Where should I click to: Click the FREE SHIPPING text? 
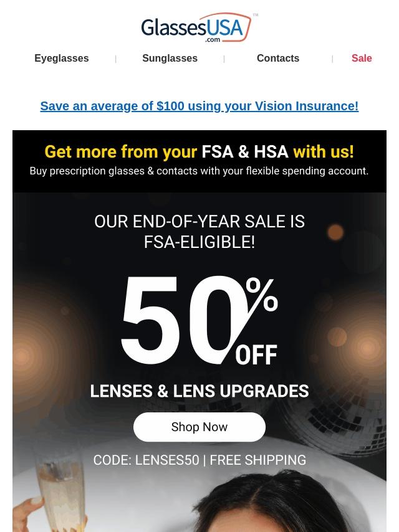(x=257, y=460)
